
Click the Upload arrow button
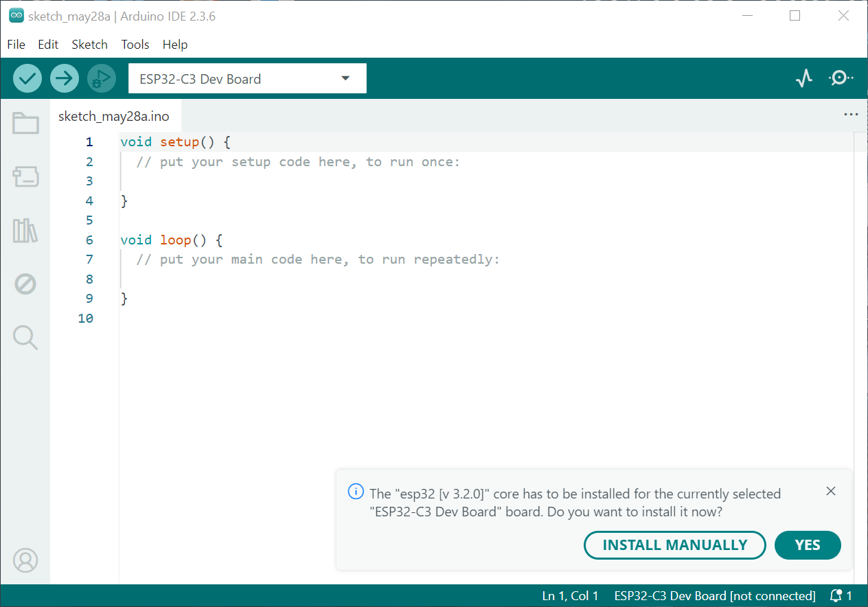pyautogui.click(x=65, y=78)
